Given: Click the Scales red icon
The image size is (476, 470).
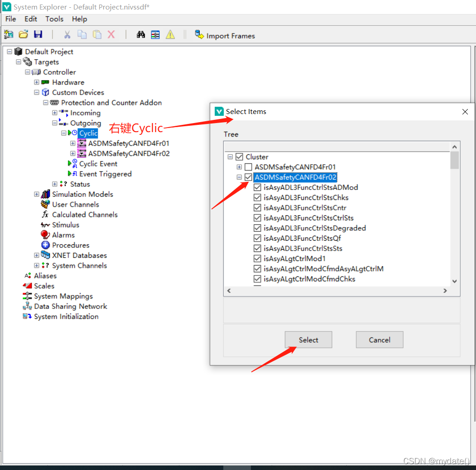Looking at the screenshot, I should [x=27, y=286].
